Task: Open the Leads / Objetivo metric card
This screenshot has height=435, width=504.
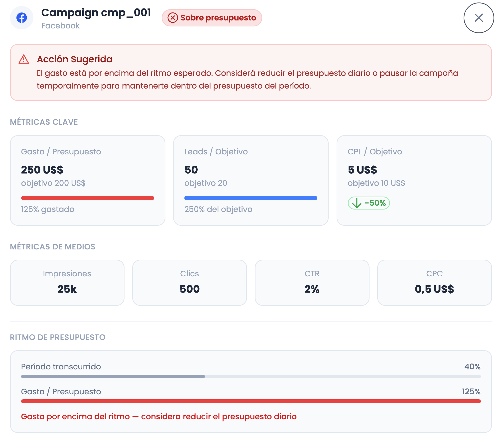Action: tap(251, 180)
